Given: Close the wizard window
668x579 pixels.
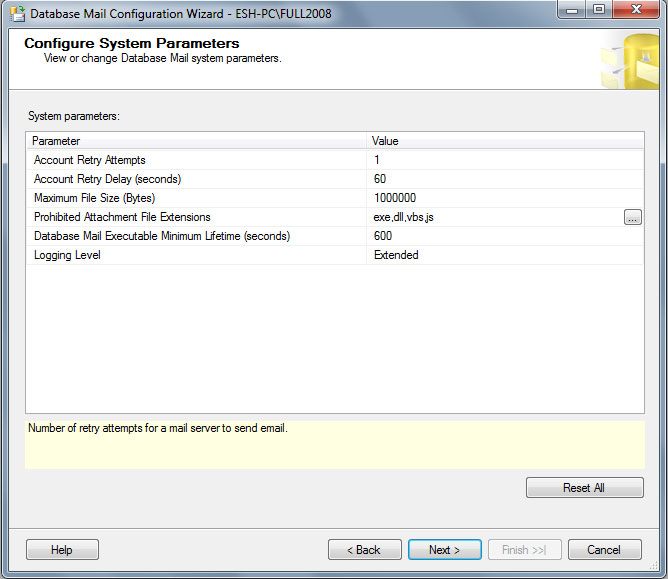Looking at the screenshot, I should click(637, 12).
